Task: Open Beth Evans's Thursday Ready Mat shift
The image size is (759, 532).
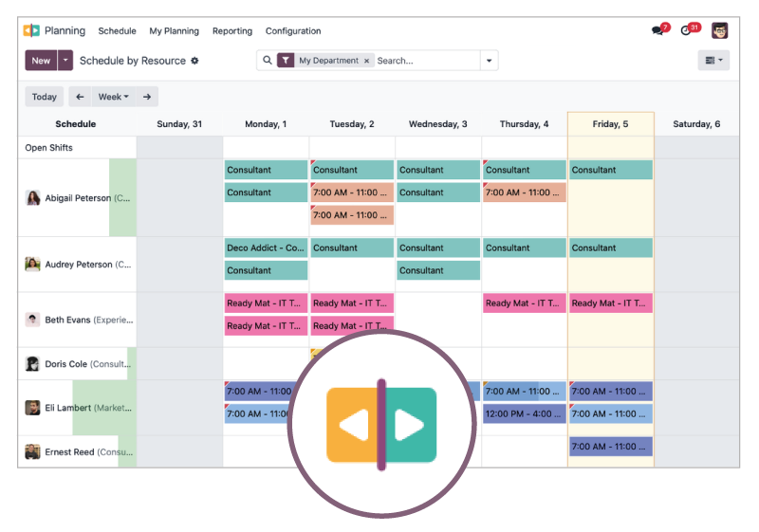Action: coord(525,303)
